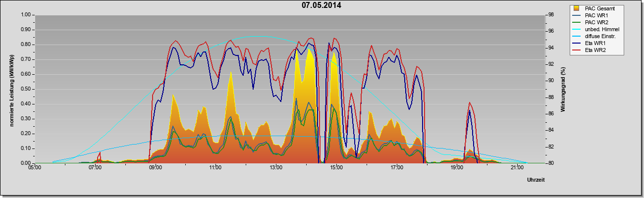Click the 19:00 time axis label

(457, 169)
